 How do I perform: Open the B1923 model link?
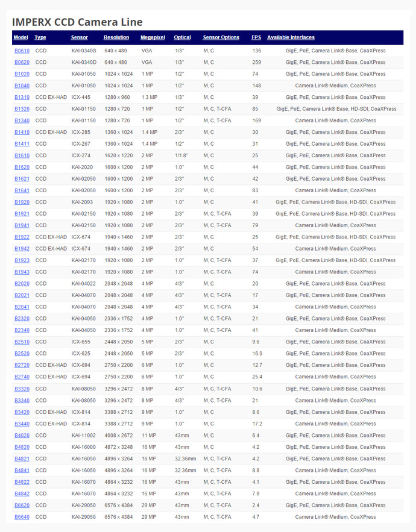[x=22, y=260]
